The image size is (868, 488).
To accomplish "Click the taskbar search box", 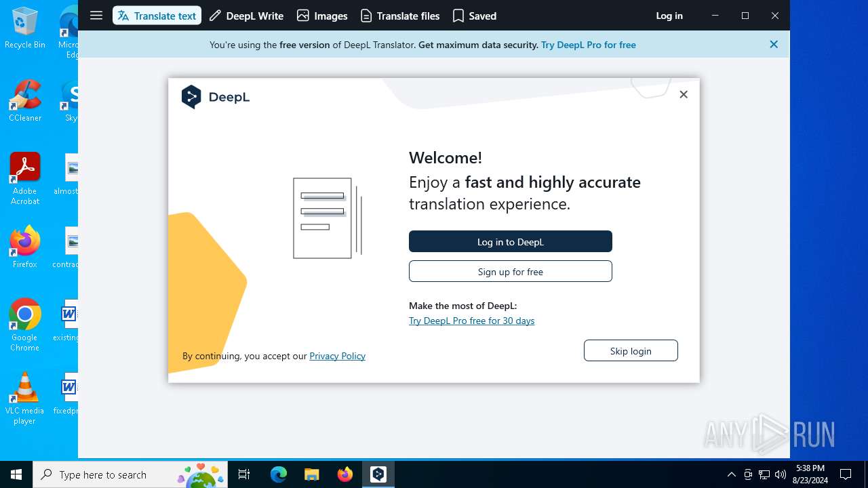I will [x=132, y=474].
